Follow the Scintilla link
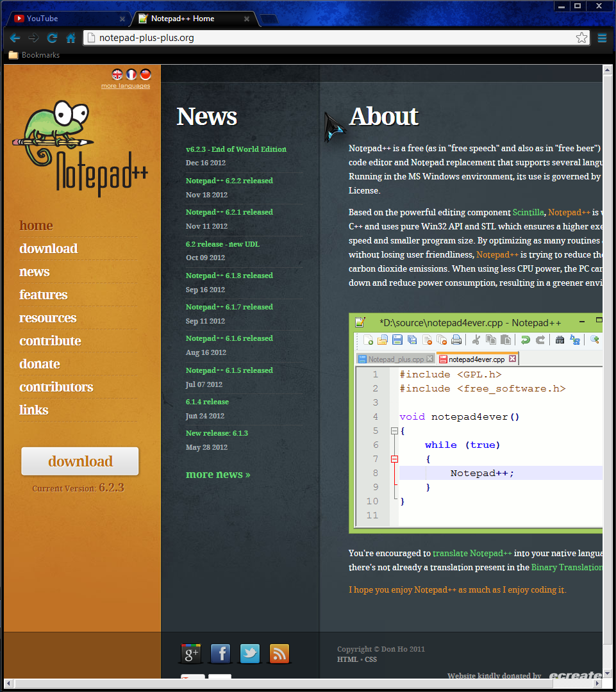 (528, 212)
